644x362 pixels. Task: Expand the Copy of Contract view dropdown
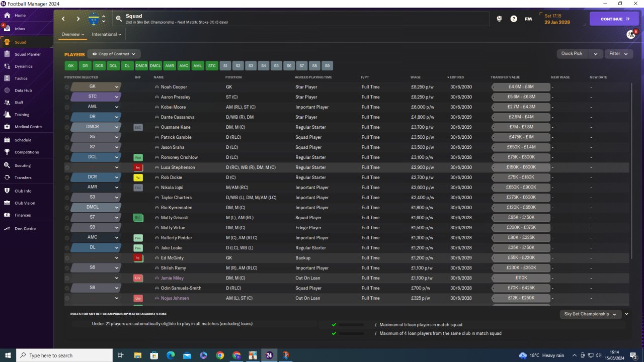coord(114,54)
